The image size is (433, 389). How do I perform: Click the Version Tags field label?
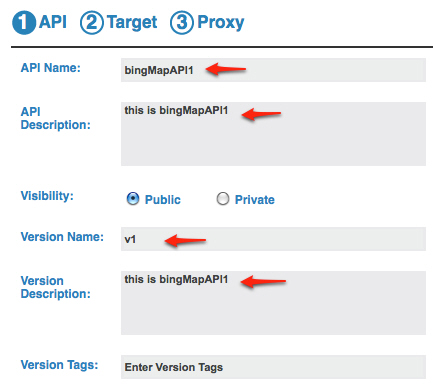tap(59, 365)
